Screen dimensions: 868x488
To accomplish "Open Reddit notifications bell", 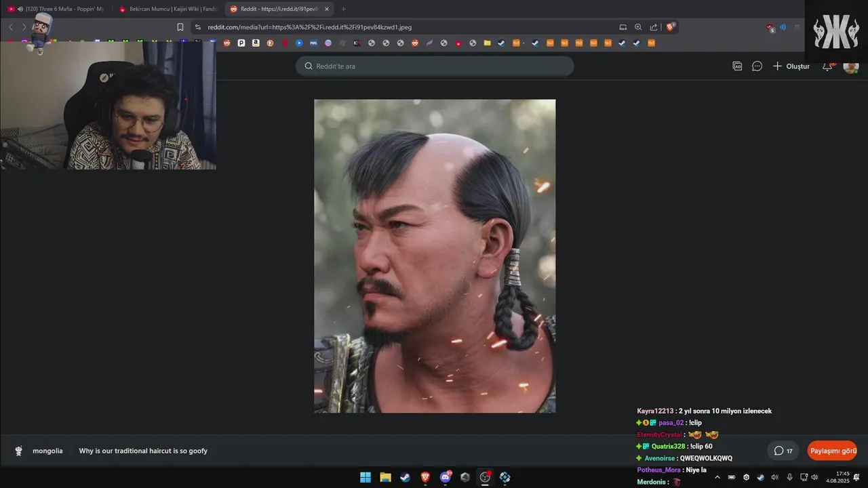I will pos(828,66).
